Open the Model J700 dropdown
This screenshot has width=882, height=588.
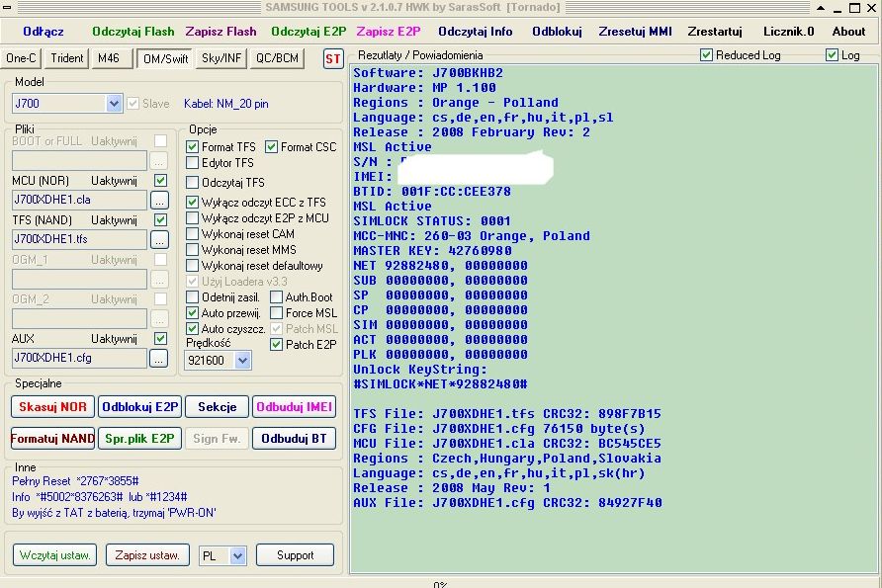114,104
